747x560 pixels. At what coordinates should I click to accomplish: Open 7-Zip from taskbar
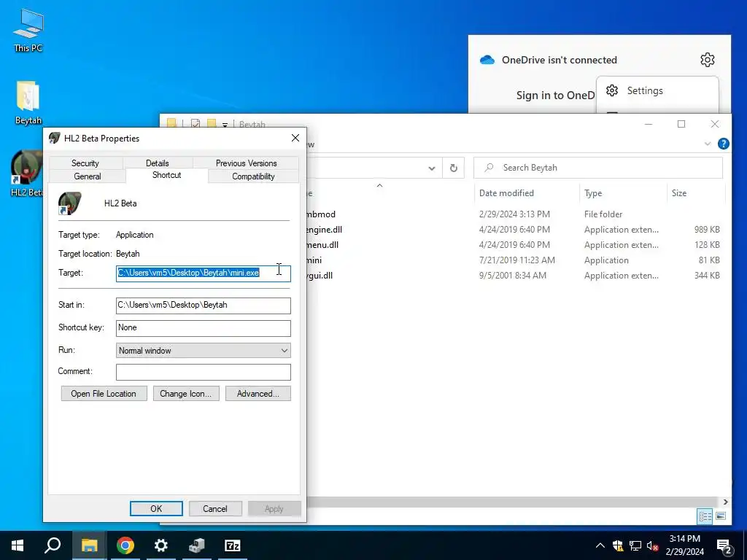point(233,545)
